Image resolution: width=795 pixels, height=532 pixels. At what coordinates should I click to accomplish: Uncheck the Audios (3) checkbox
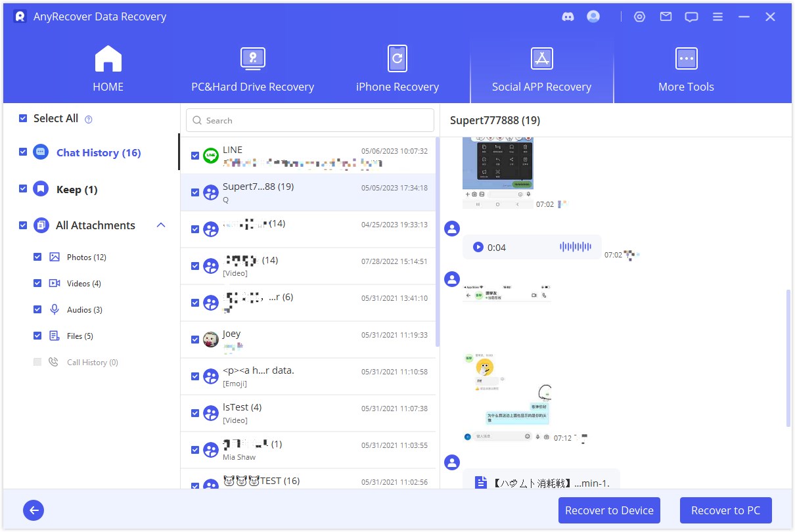pos(37,309)
